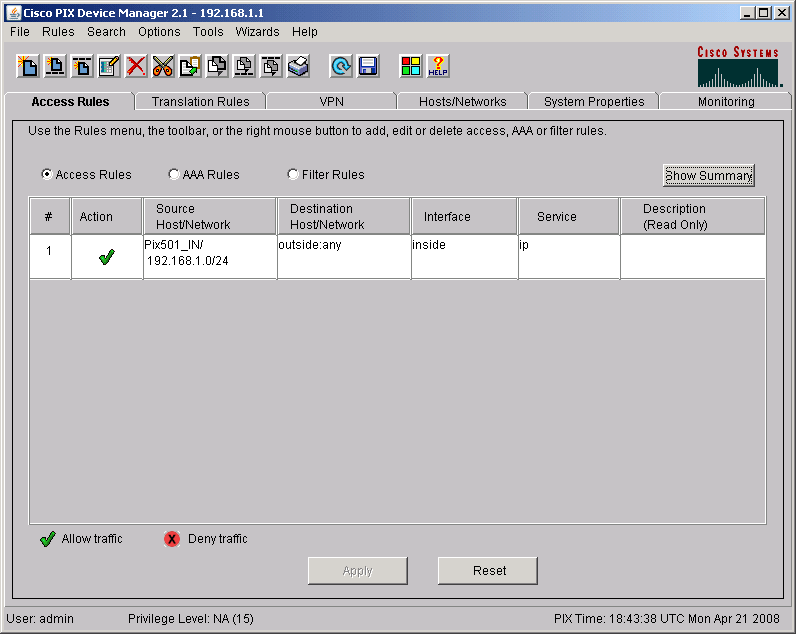Click the Destination Host/Network column header
The image size is (796, 634).
[x=344, y=216]
